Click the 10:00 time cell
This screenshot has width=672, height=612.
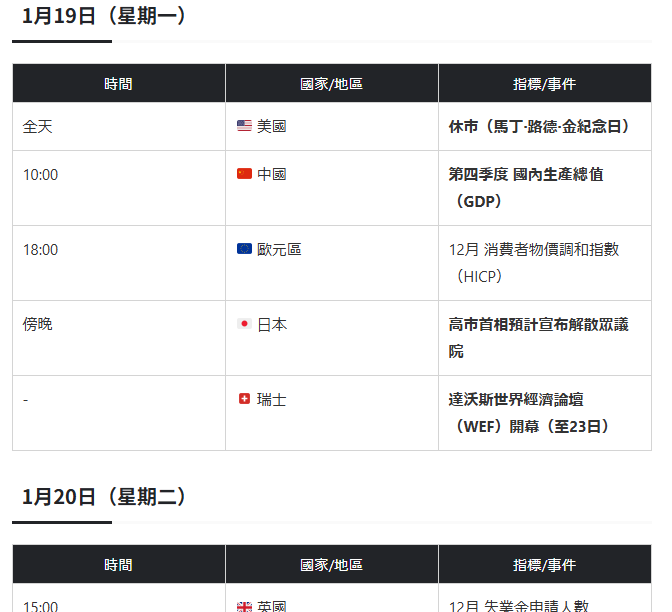(x=41, y=174)
